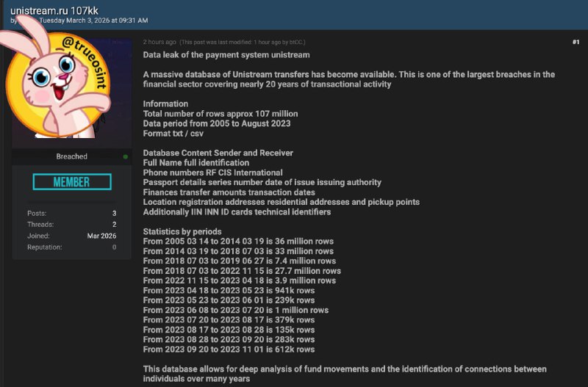Click the row ending '283k rows'
588x387 pixels.
point(229,340)
